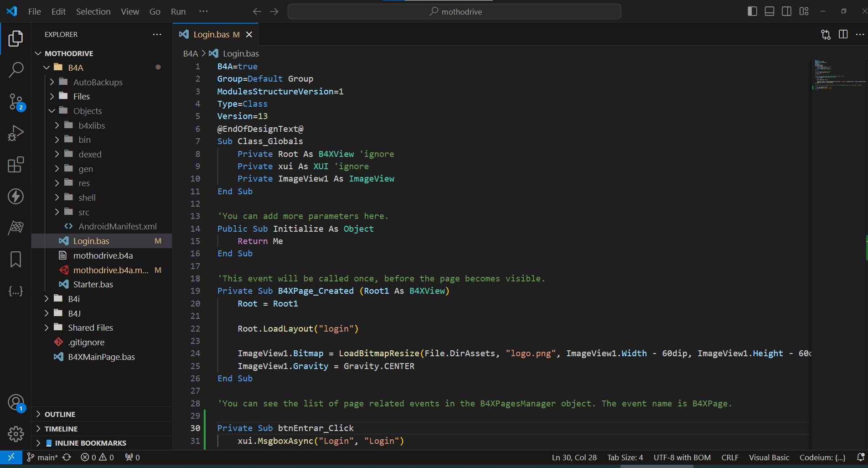Change Visual Basic language mode
868x468 pixels.
point(769,457)
